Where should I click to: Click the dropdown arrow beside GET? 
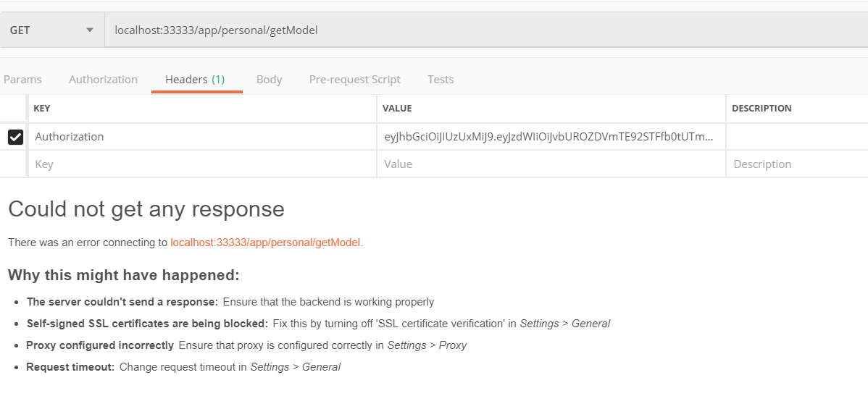coord(90,30)
